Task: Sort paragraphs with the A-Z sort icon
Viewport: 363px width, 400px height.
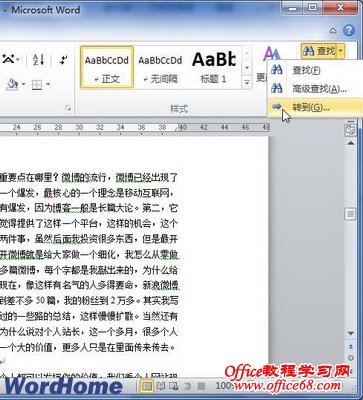Action: tap(39, 60)
